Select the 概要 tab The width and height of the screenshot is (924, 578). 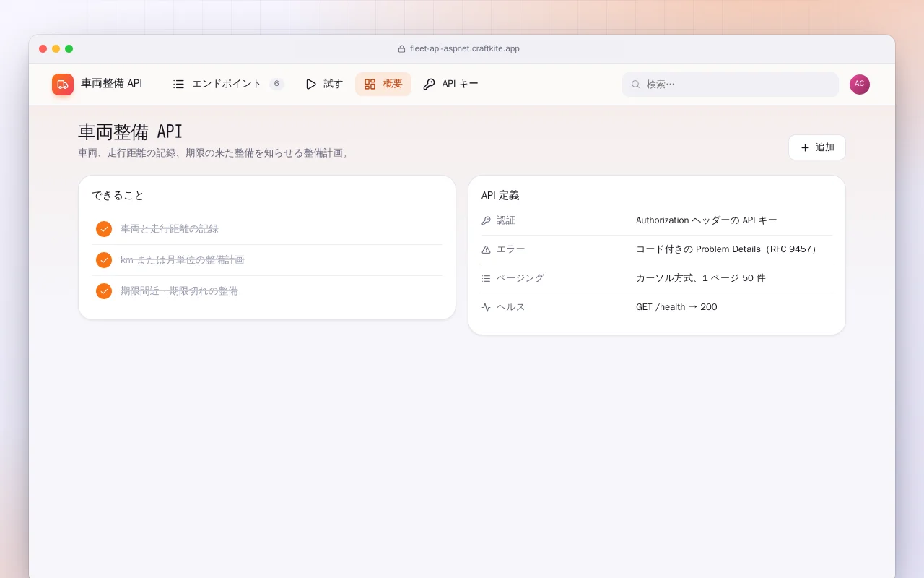[x=383, y=84]
